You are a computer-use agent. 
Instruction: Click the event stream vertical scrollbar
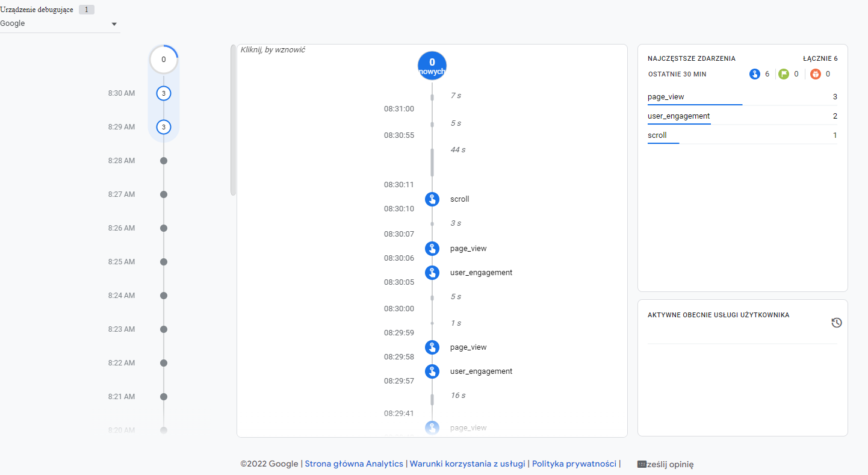(x=233, y=120)
